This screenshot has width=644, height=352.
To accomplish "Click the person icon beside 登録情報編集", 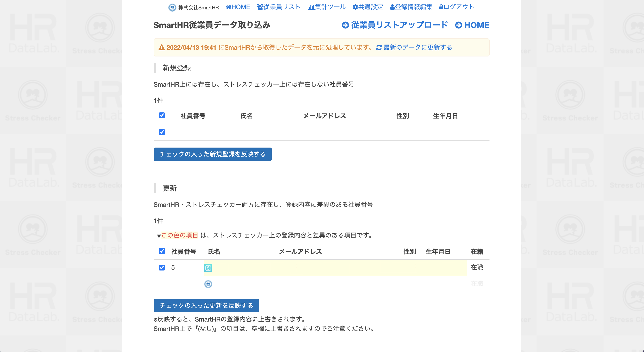I will tap(392, 7).
